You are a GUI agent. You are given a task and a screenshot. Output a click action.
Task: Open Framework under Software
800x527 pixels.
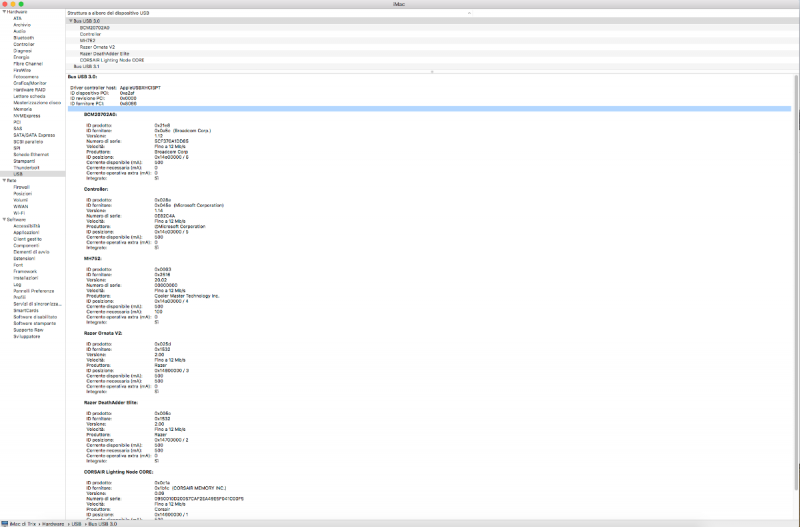(x=25, y=271)
